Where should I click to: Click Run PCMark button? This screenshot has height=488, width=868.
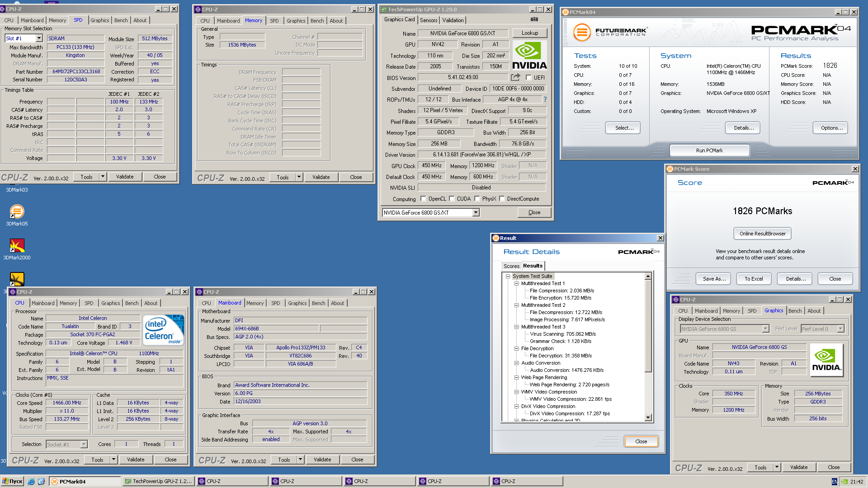click(709, 150)
